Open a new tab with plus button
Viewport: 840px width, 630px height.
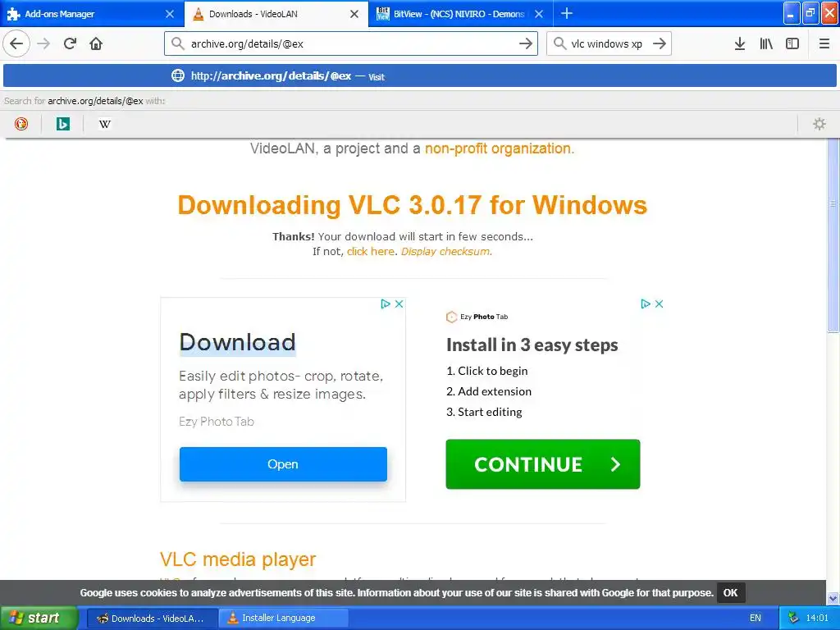tap(567, 13)
